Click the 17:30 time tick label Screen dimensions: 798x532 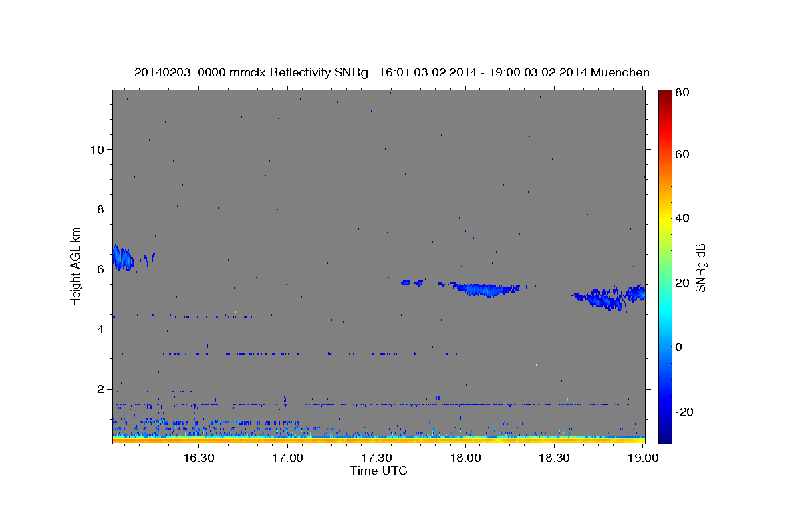(x=376, y=458)
